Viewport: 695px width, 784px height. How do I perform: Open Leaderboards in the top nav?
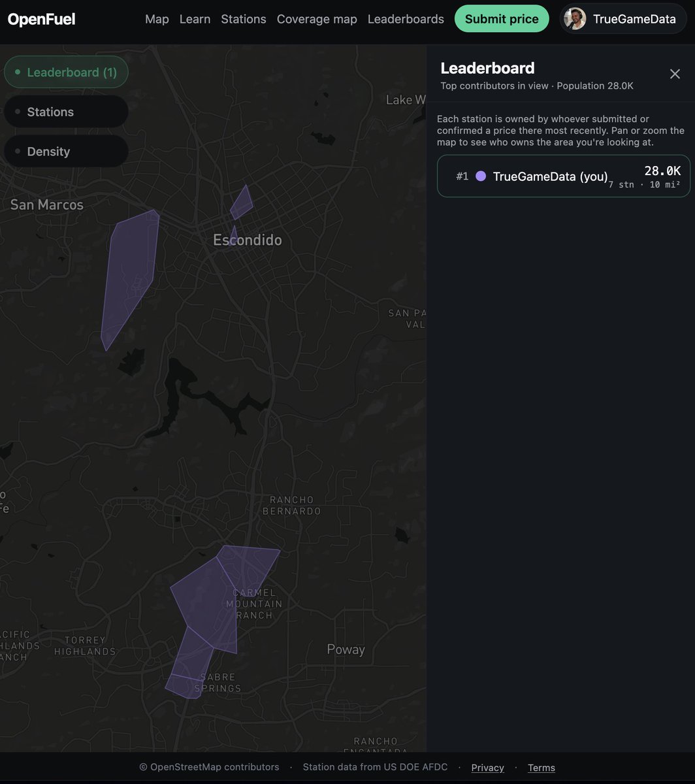[406, 19]
